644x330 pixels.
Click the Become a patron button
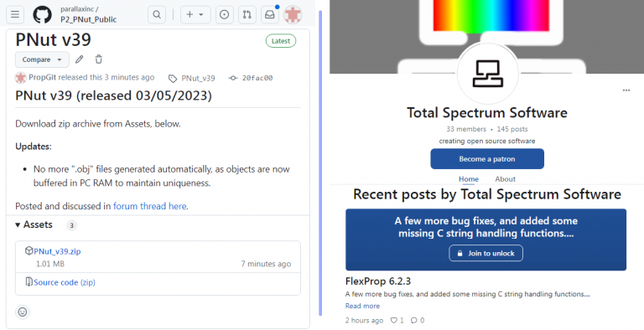487,159
